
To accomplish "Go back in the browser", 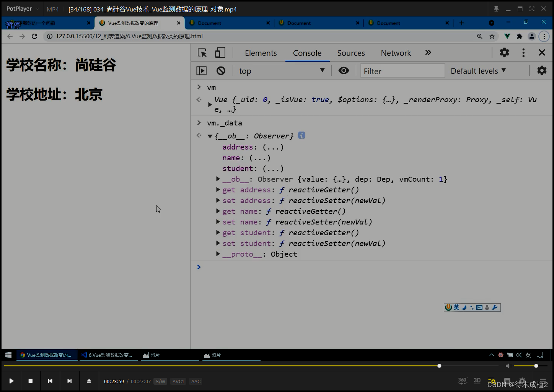I will tap(10, 36).
